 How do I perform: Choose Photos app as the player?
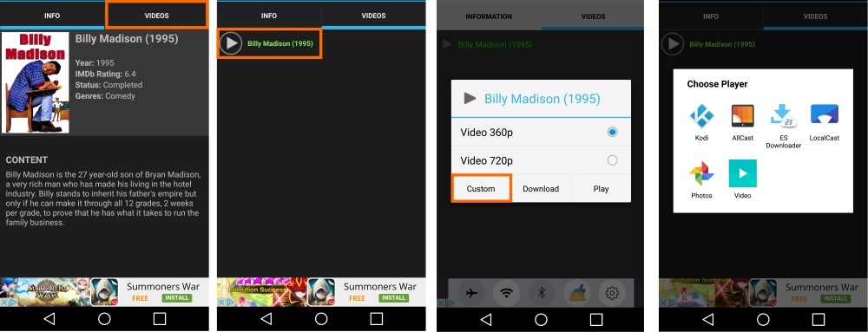point(701,173)
